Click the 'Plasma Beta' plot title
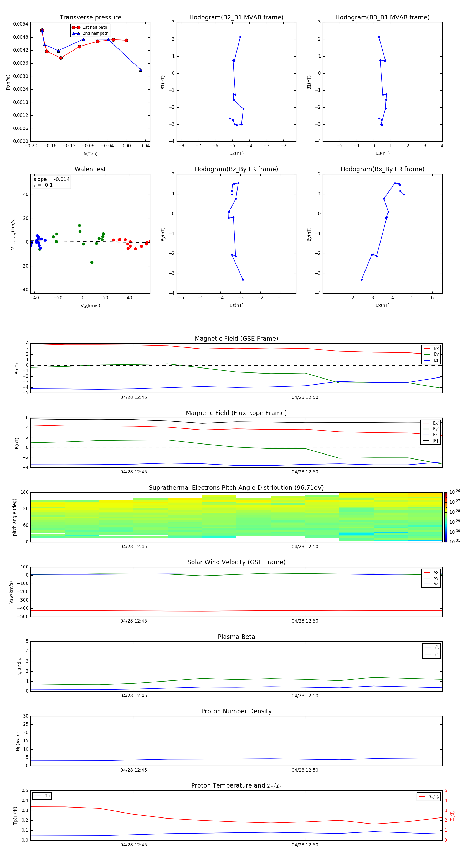 click(236, 637)
